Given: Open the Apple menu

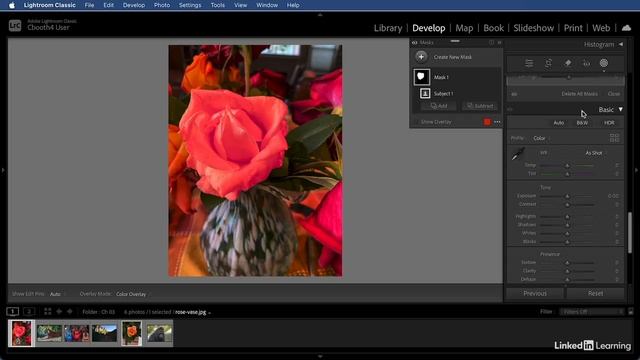Looking at the screenshot, I should pos(12,5).
